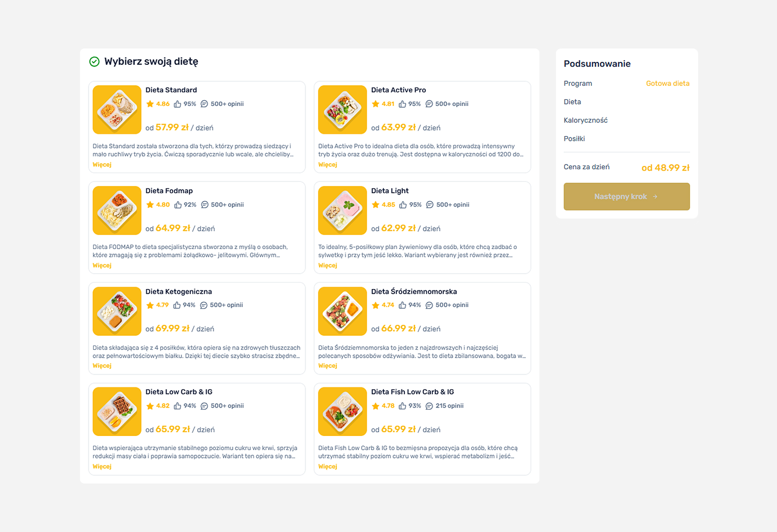777x532 pixels.
Task: Pick the Dieta Low Carb & IG waffle image
Action: 117,411
